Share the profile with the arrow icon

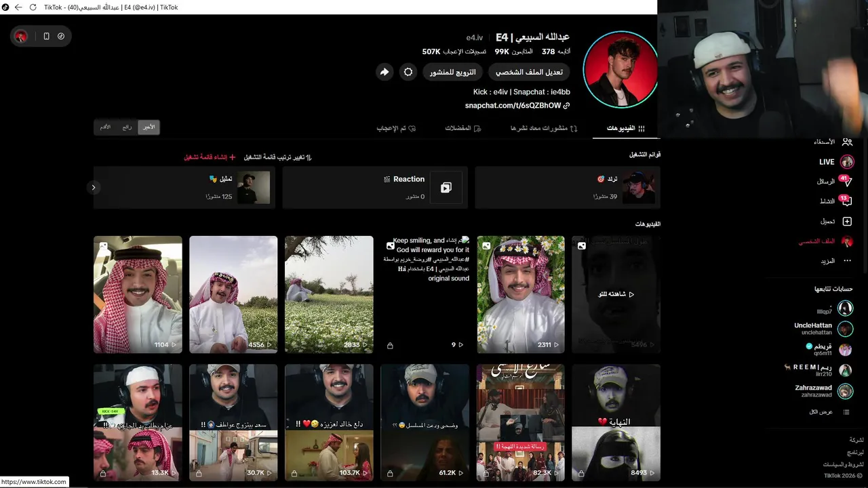point(384,72)
